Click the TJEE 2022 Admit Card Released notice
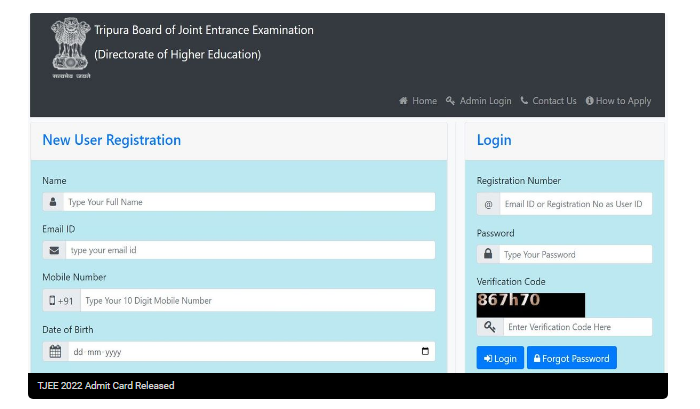 tap(106, 386)
